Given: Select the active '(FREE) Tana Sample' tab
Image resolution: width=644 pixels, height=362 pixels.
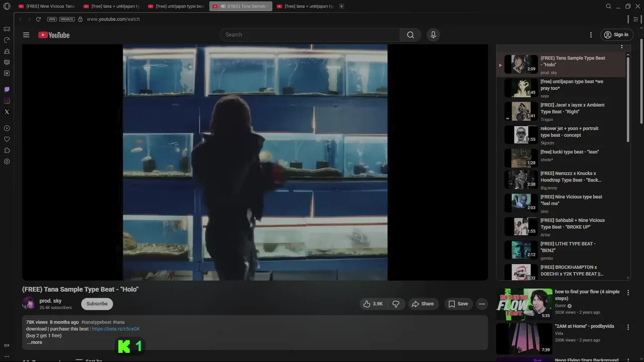Looking at the screenshot, I should [x=240, y=6].
